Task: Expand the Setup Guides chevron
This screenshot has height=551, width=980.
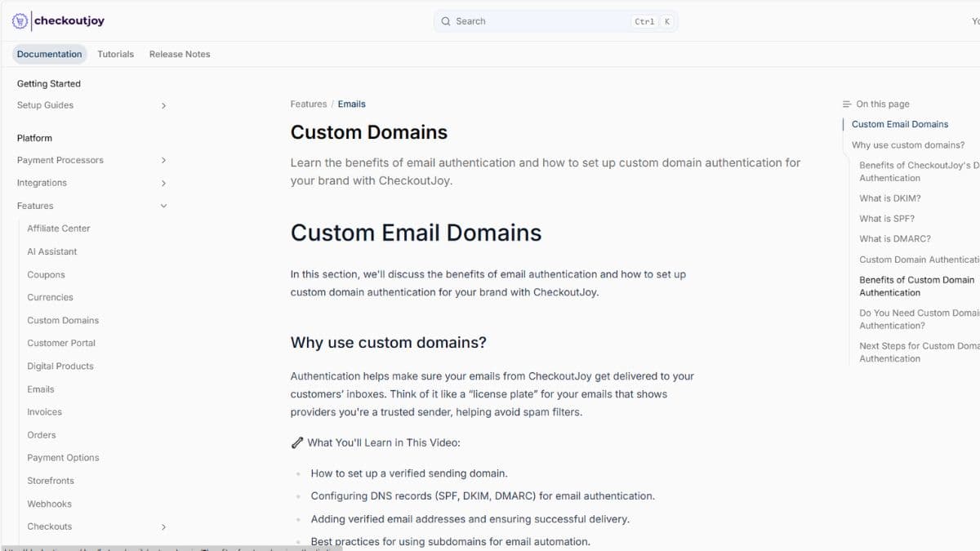Action: pos(163,105)
